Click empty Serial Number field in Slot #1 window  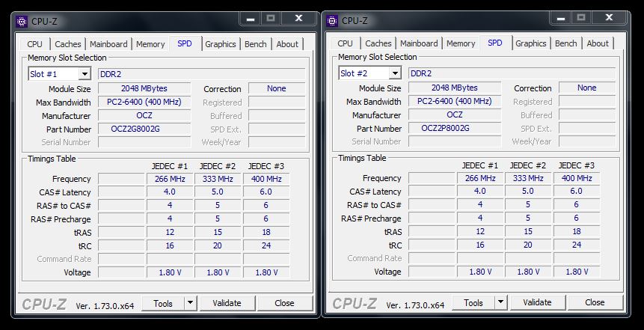point(144,142)
